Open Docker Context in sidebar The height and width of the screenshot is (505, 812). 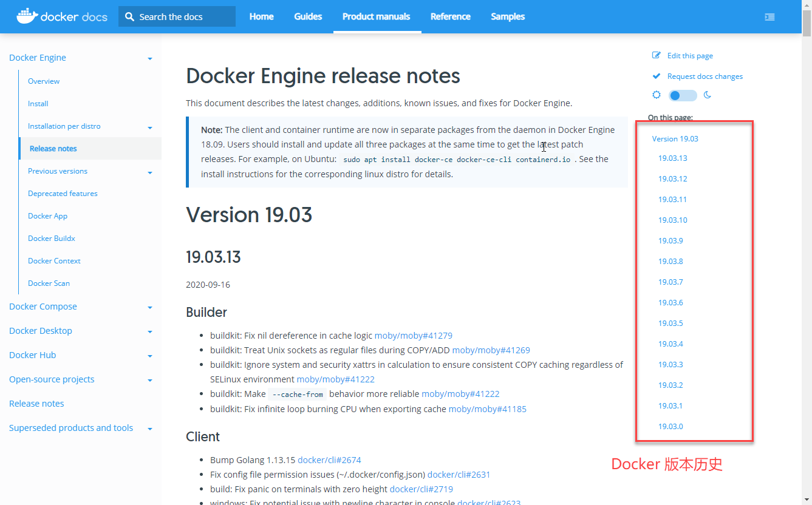pos(54,261)
